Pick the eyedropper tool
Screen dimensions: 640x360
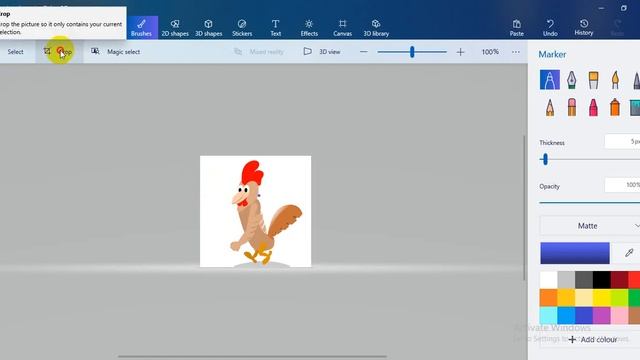tap(629, 253)
